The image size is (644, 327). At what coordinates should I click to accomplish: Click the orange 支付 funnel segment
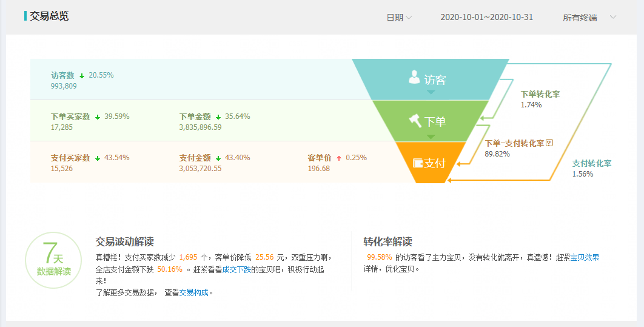(x=431, y=162)
